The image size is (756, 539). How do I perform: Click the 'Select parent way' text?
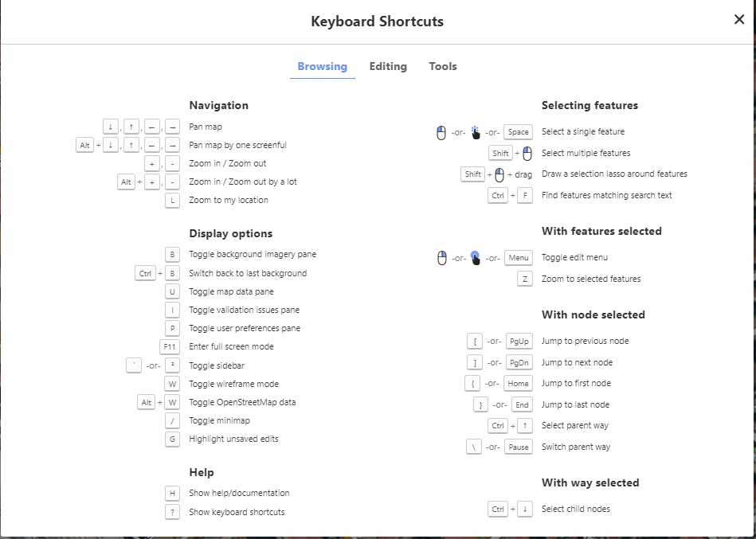click(x=575, y=425)
